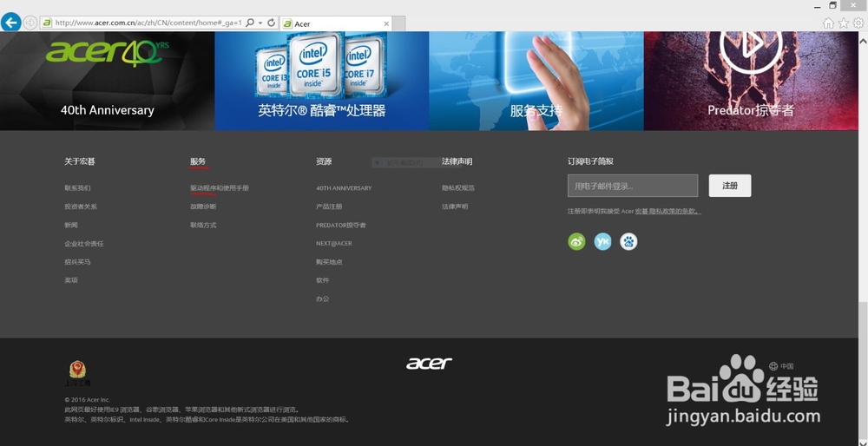The height and width of the screenshot is (446, 868).
Task: Click the 关于宏碁 column heading
Action: 80,161
